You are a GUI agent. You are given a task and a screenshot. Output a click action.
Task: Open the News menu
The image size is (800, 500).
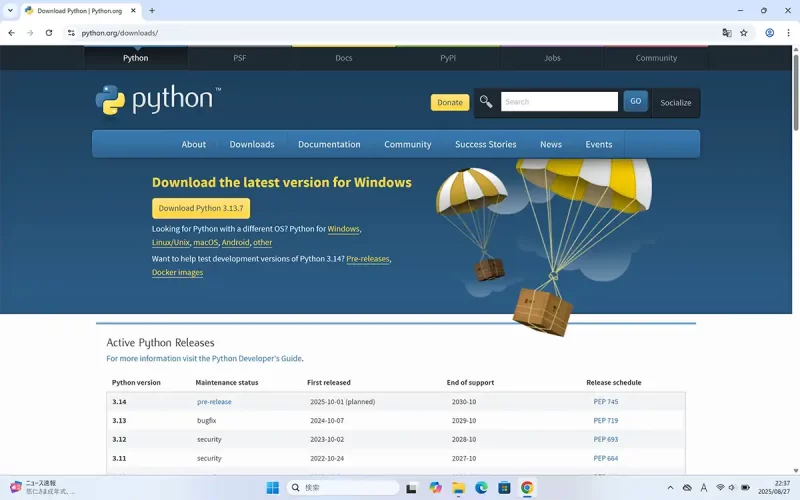click(x=551, y=144)
